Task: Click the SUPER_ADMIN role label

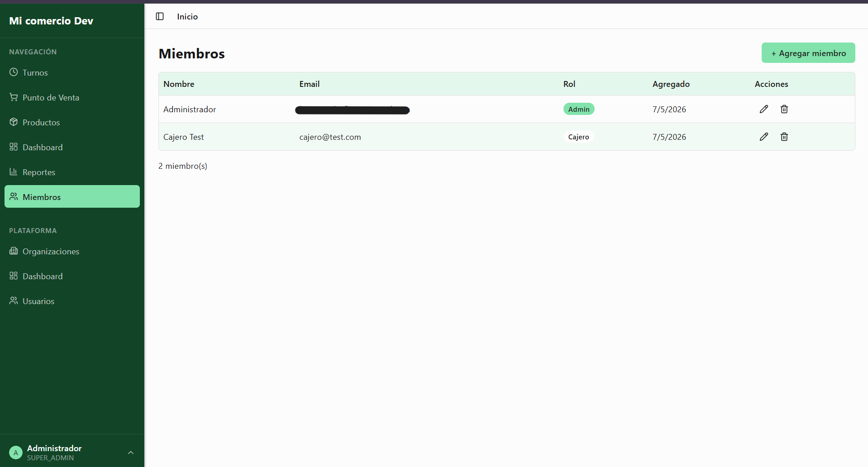Action: coord(50,458)
